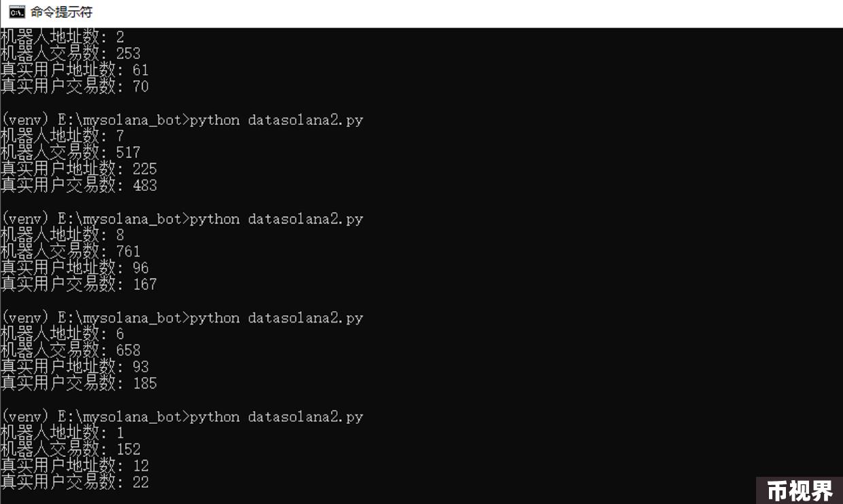
Task: Click the second python datasolana2.py command line
Action: (182, 219)
